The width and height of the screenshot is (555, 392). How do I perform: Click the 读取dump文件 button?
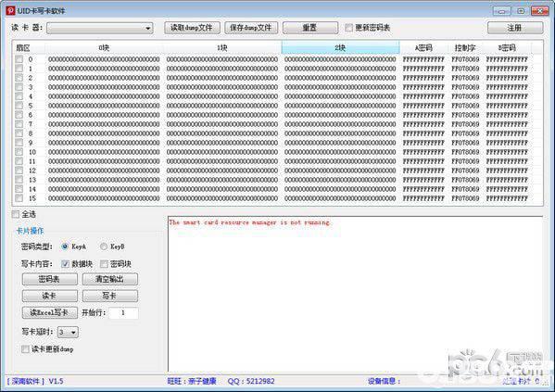point(192,28)
